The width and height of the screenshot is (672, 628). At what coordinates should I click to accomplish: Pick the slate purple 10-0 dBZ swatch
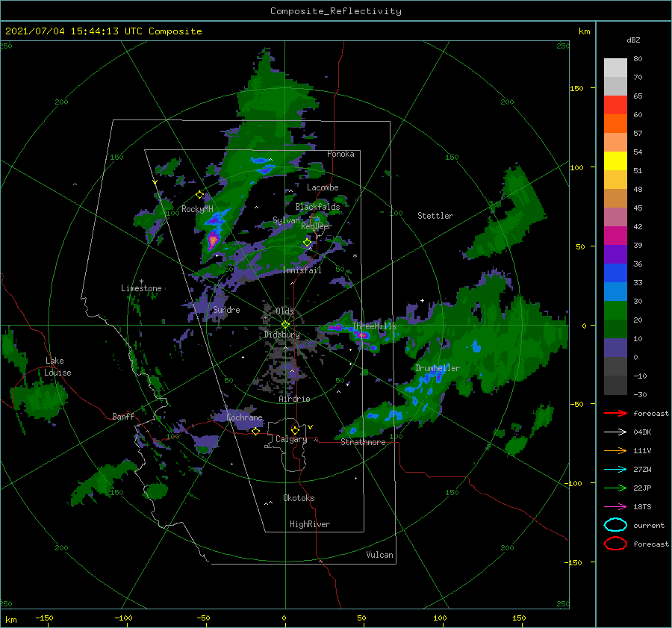pyautogui.click(x=615, y=348)
